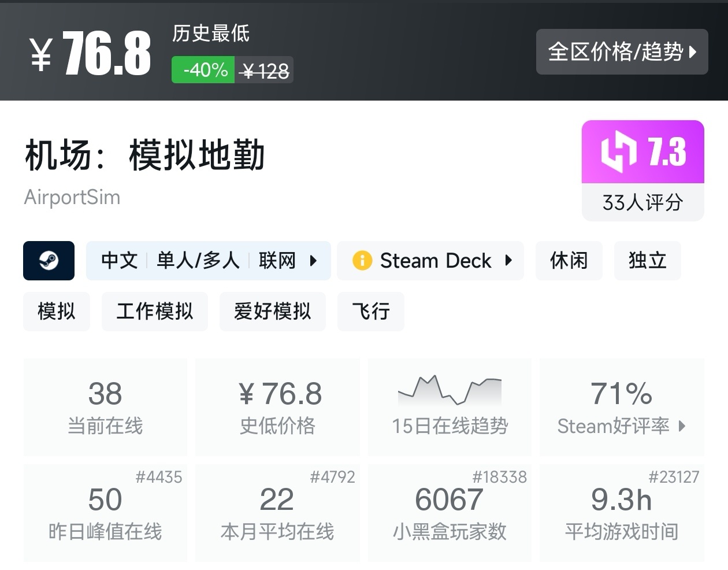Expand the language and multiplayer details arrow
Image resolution: width=728 pixels, height=570 pixels.
pos(313,261)
